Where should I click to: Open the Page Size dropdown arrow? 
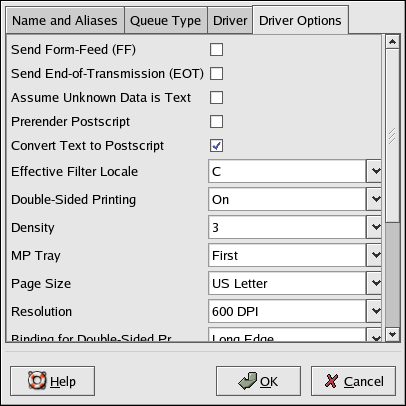pos(374,283)
